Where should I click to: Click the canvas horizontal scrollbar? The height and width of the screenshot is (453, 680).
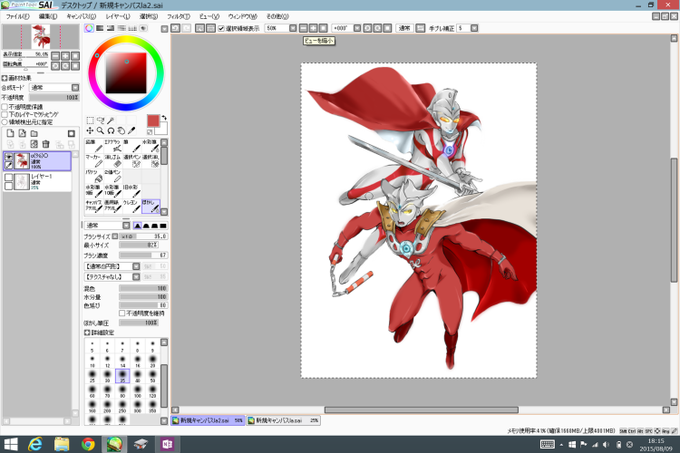point(421,410)
